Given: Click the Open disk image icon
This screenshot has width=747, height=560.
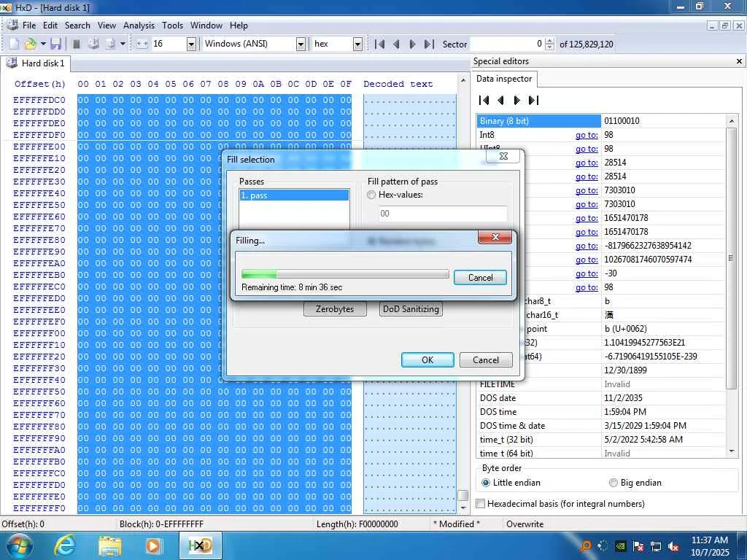Looking at the screenshot, I should (x=110, y=44).
